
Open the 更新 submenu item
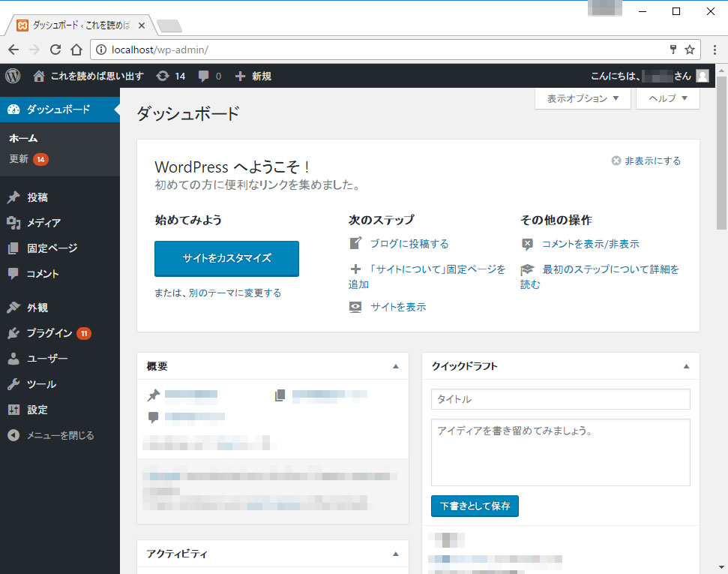[x=28, y=159]
